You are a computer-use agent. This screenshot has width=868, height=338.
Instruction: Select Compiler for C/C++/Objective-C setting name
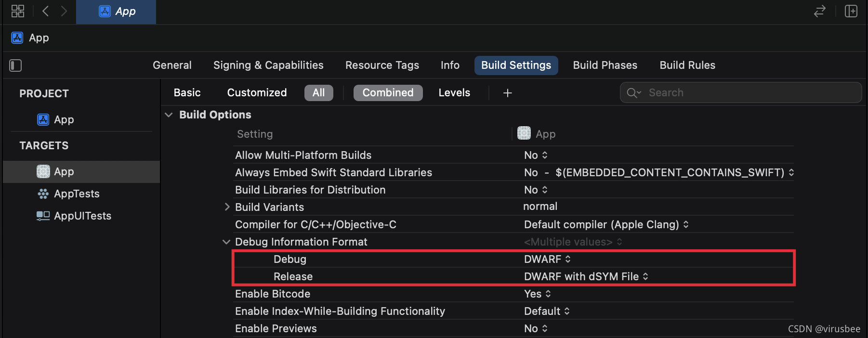(316, 224)
